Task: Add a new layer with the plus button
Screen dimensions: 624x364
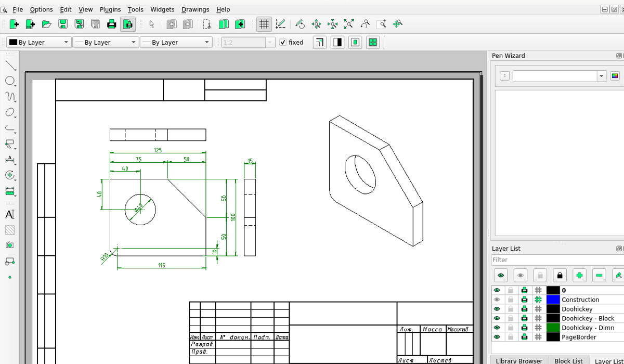Action: (578, 275)
